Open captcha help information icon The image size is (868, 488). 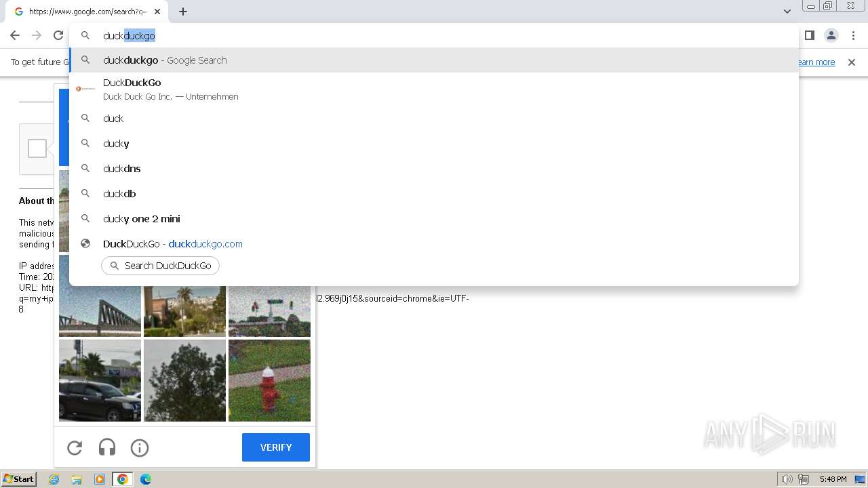pyautogui.click(x=140, y=447)
